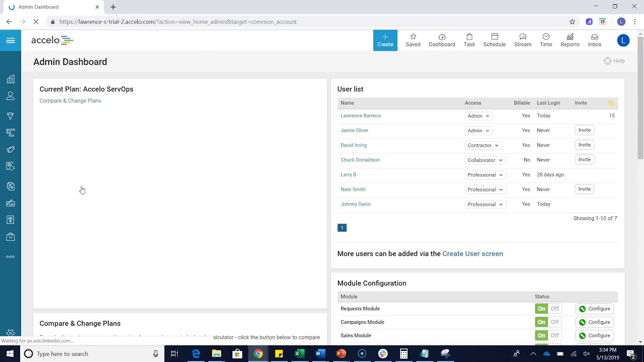Open Projects gantt icon in sidebar

[x=11, y=133]
